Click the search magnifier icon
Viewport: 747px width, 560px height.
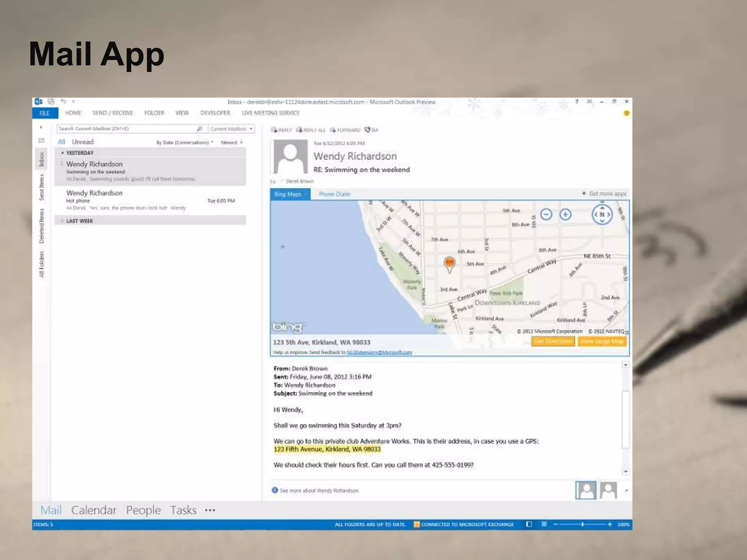click(x=200, y=129)
